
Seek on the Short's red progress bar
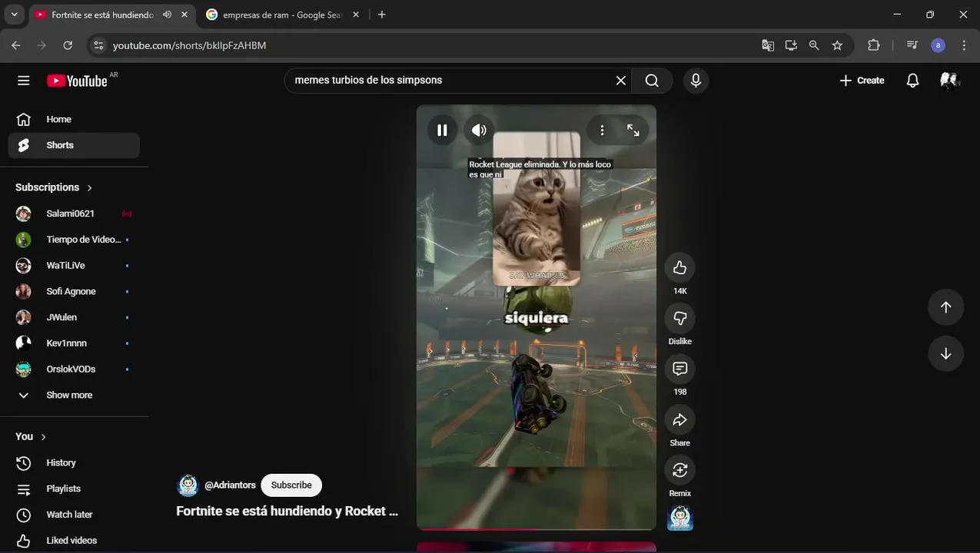[537, 529]
